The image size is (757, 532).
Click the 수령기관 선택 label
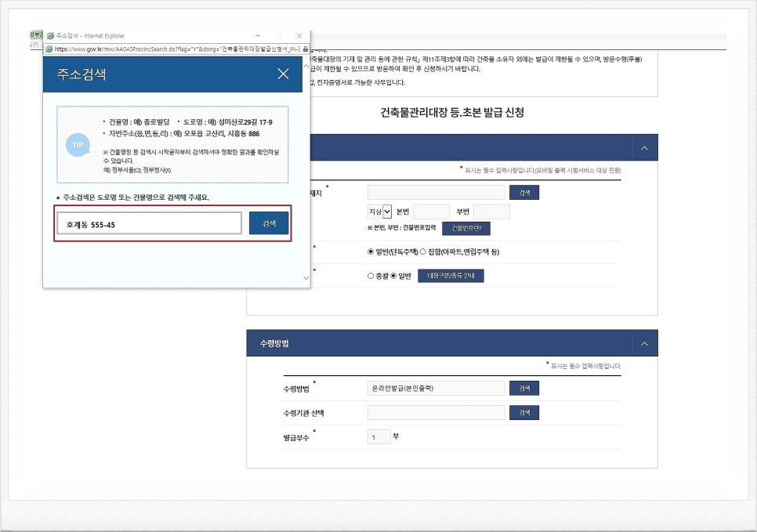(x=304, y=413)
